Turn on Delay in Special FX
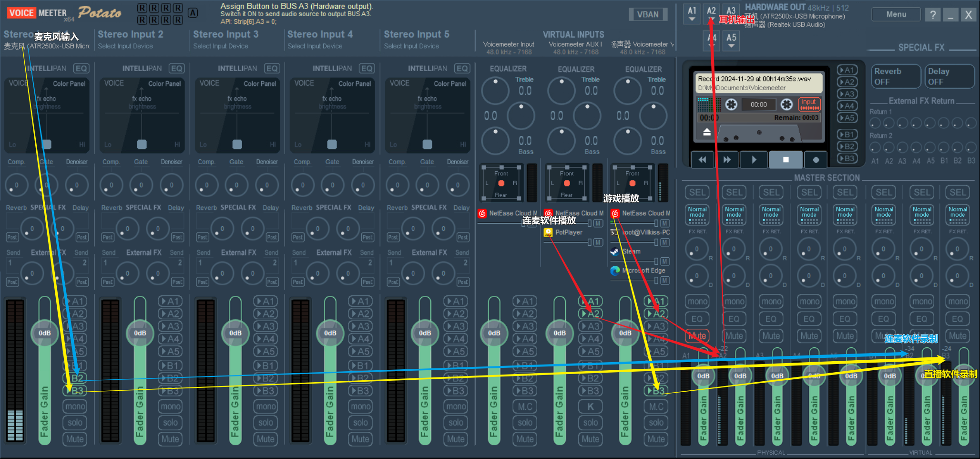Viewport: 980px width, 459px height. [x=949, y=76]
